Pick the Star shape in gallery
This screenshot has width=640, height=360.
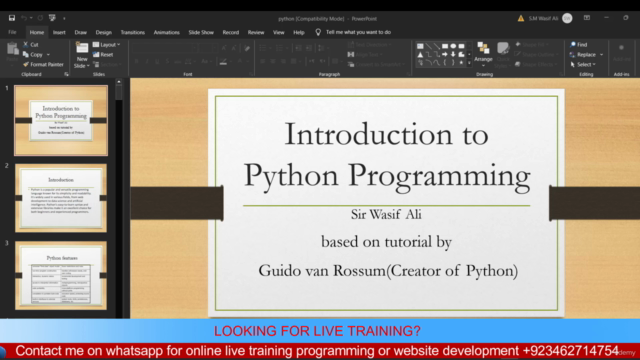coord(461,62)
